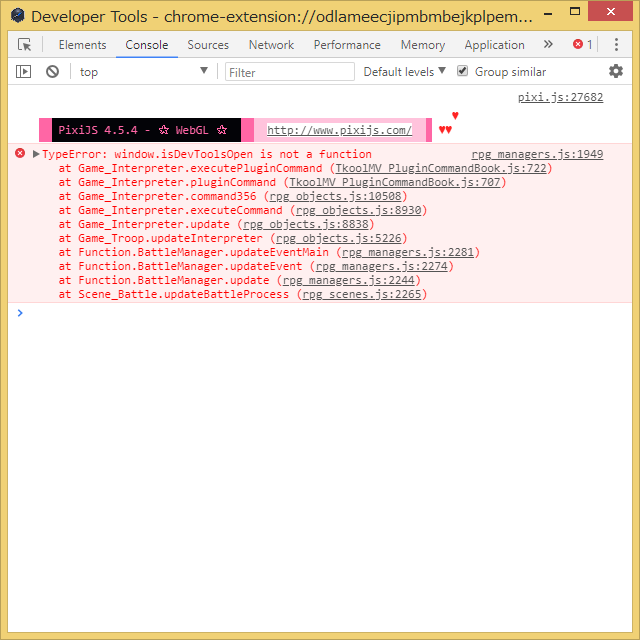The height and width of the screenshot is (640, 640).
Task: Minimize the Developer Tools window
Action: (x=548, y=13)
